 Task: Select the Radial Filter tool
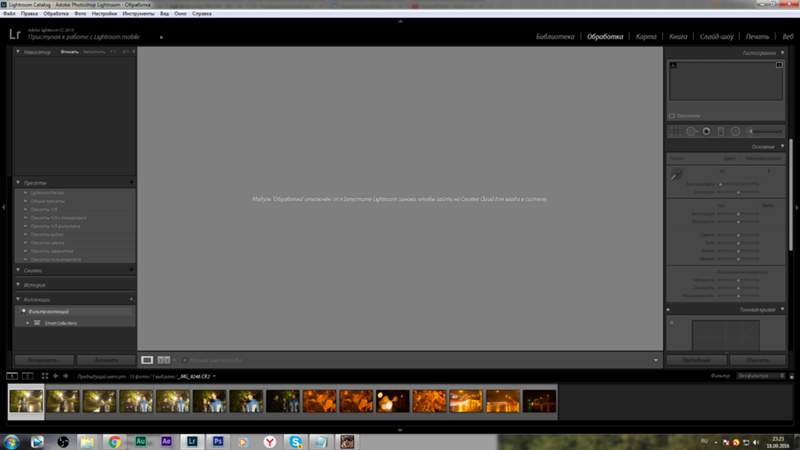(735, 131)
